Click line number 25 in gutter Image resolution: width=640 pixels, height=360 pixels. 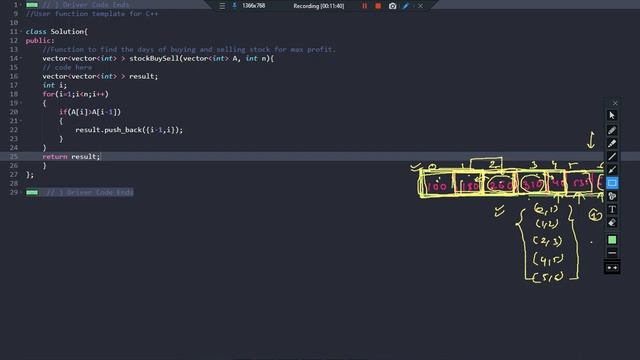13,157
